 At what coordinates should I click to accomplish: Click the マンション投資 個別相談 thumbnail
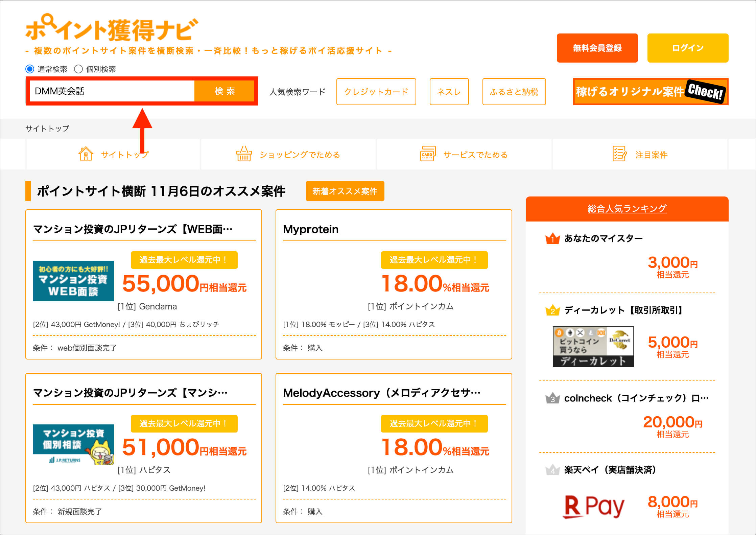pyautogui.click(x=73, y=444)
